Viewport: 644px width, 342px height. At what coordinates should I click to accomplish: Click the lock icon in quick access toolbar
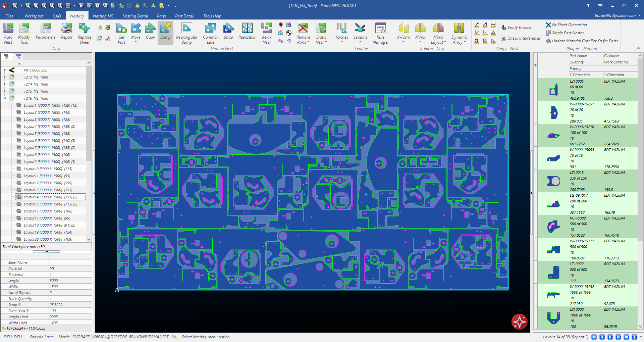pos(138,6)
